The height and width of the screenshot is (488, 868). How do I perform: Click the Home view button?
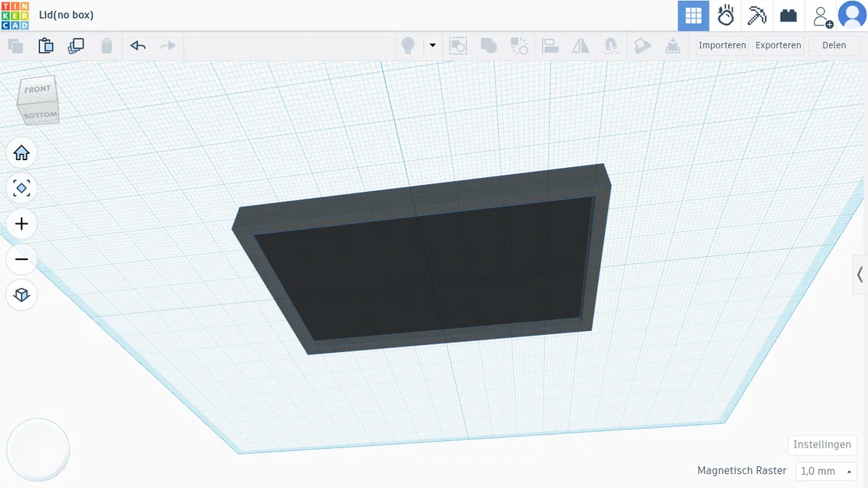[22, 153]
